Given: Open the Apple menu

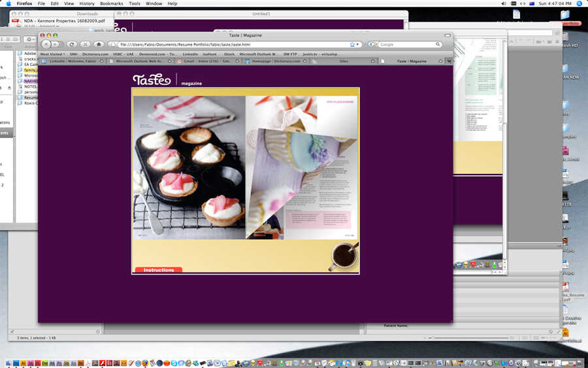Looking at the screenshot, I should point(8,3).
